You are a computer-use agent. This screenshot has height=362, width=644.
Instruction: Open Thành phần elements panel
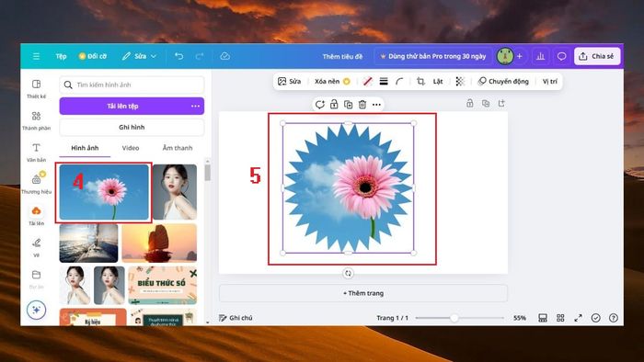(36, 120)
